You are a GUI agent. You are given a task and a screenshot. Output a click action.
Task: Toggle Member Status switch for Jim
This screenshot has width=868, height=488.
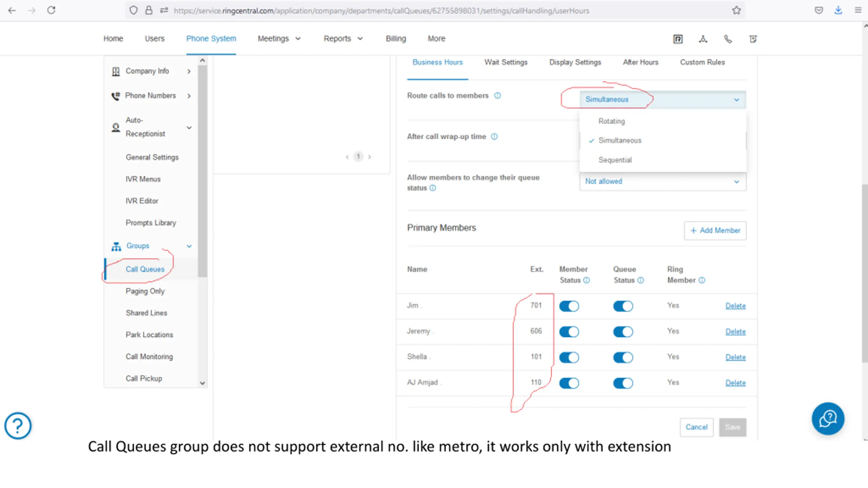tap(569, 306)
